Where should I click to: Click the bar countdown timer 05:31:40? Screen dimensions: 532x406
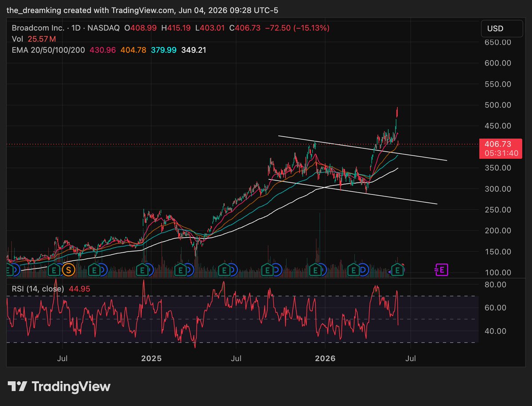point(501,153)
